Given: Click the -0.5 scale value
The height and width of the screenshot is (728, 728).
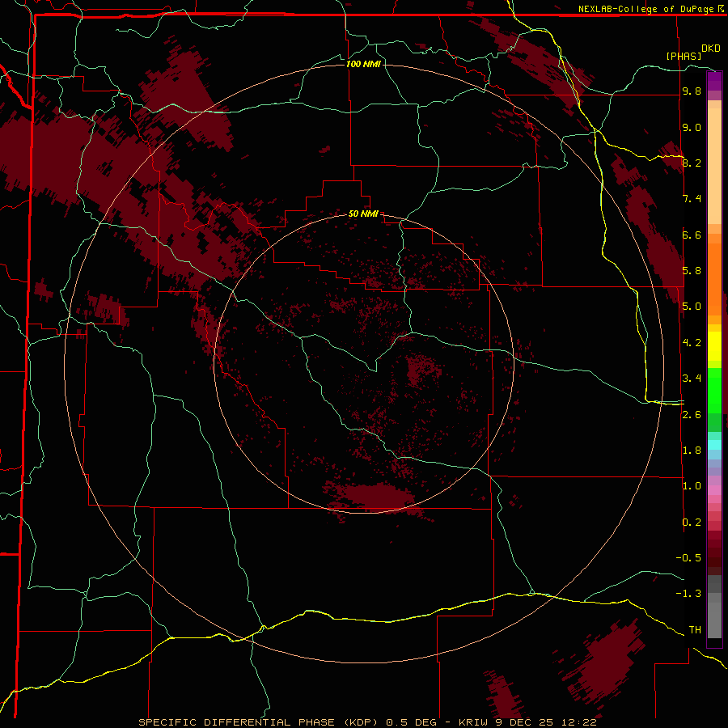Looking at the screenshot, I should click(688, 558).
